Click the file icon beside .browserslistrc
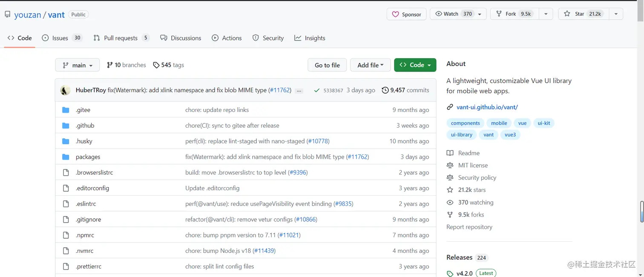Image resolution: width=644 pixels, height=277 pixels. coord(66,173)
